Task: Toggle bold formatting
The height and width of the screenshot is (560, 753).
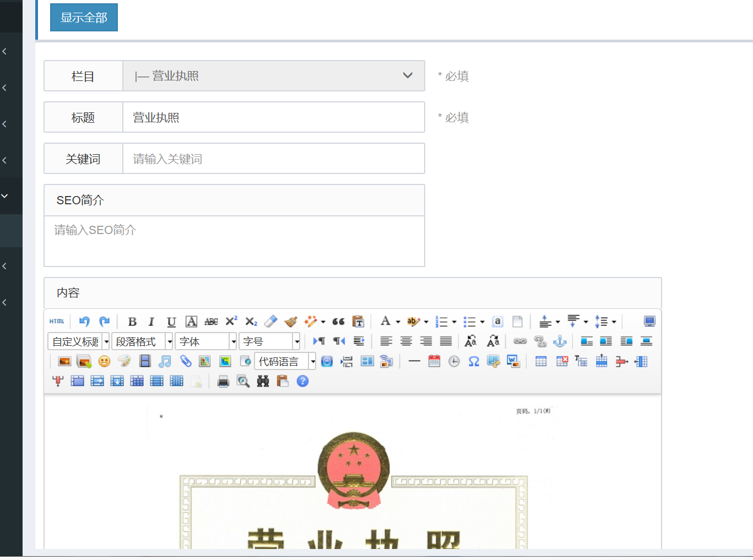Action: tap(132, 322)
